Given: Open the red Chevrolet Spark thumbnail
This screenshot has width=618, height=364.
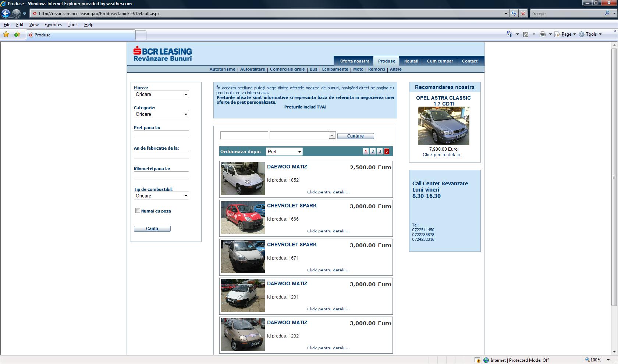Looking at the screenshot, I should point(242,218).
